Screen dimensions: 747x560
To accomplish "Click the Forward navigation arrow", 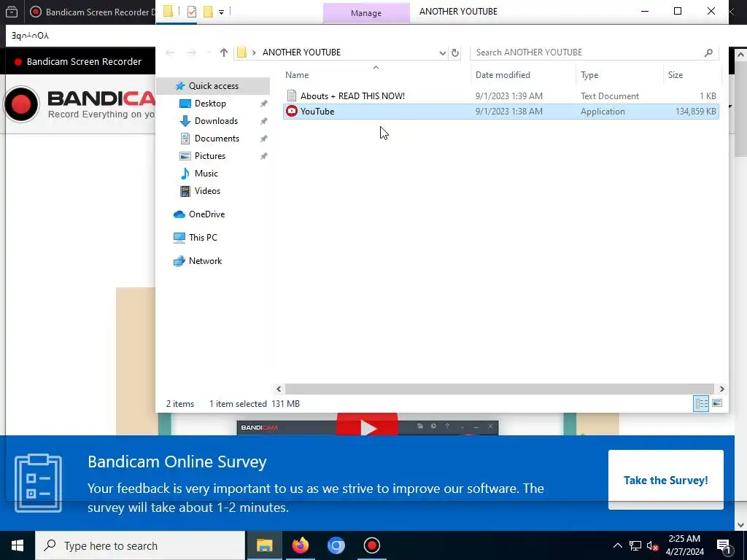I will 191,52.
